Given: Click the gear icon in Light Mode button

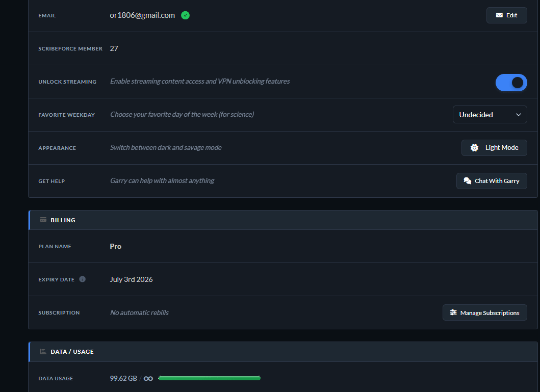Looking at the screenshot, I should (x=474, y=148).
